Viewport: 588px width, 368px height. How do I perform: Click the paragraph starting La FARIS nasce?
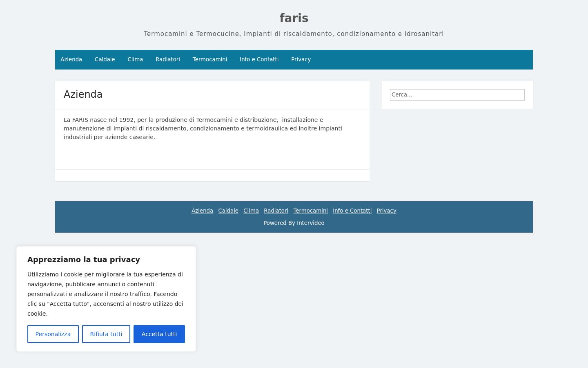[x=203, y=128]
